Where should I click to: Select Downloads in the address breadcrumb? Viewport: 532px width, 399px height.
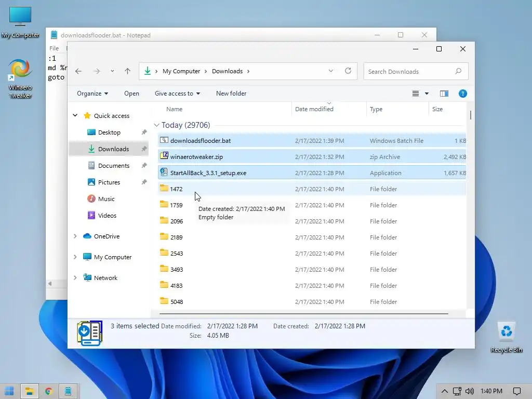coord(228,71)
